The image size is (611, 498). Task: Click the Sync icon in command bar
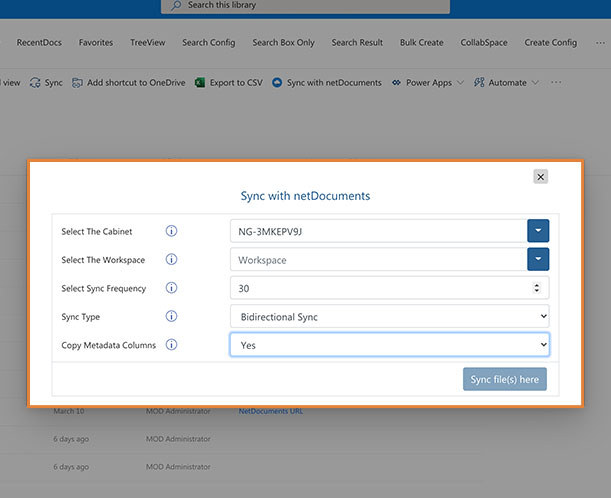point(35,83)
